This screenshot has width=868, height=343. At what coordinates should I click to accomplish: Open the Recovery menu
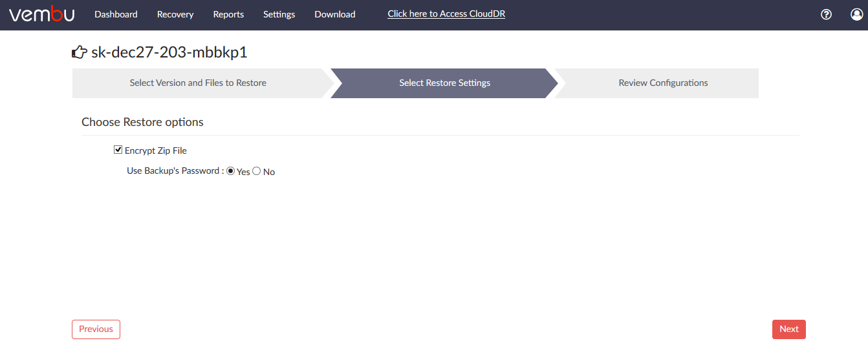[x=175, y=14]
